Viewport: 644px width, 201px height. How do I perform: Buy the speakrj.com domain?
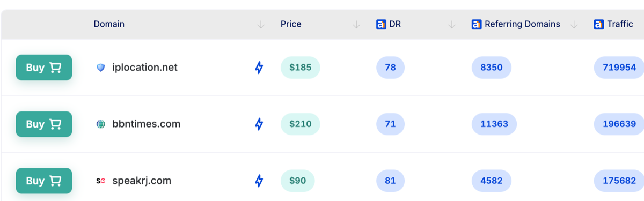click(x=44, y=181)
